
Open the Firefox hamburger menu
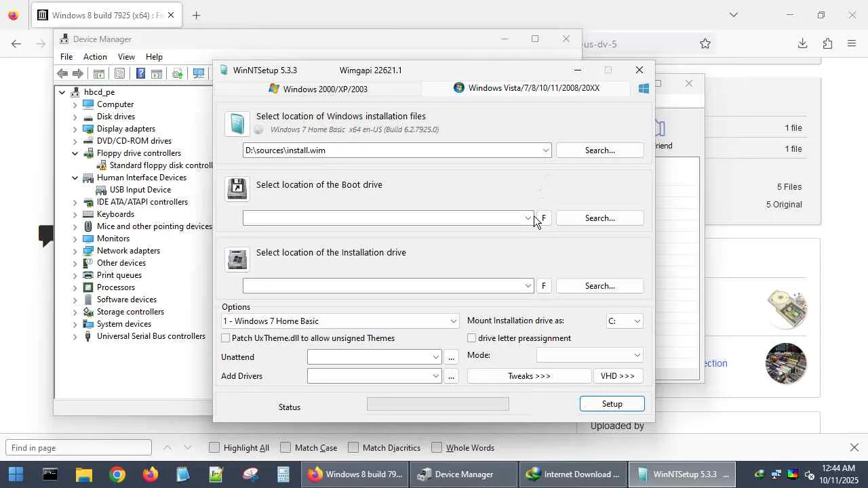click(852, 44)
